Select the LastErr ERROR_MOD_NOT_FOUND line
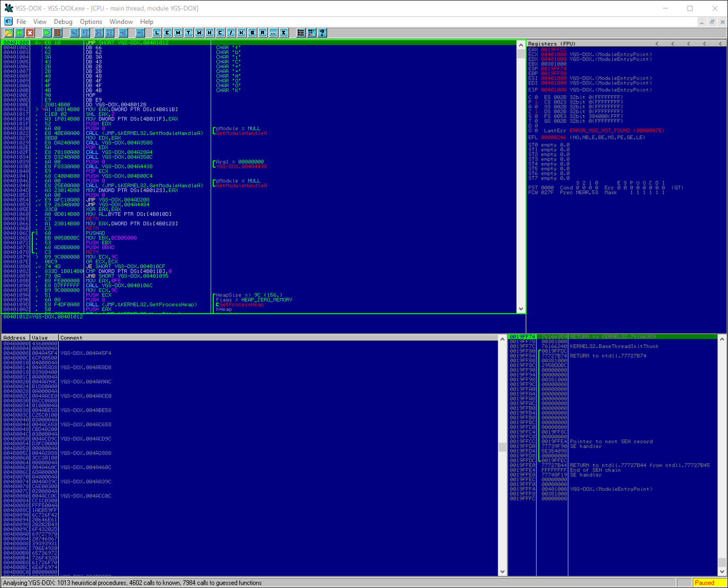 click(x=603, y=131)
